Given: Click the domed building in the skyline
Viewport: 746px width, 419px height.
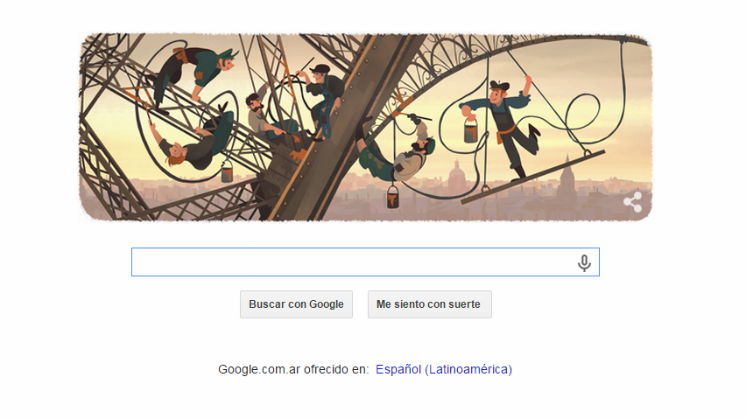Looking at the screenshot, I should (456, 175).
